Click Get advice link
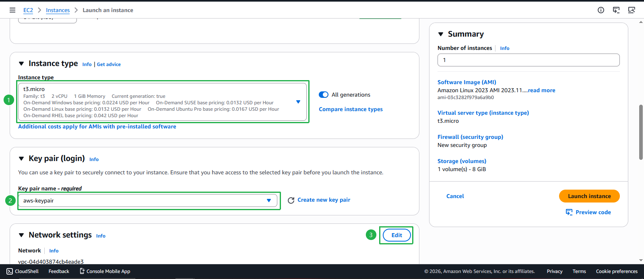The height and width of the screenshot is (279, 644). [109, 64]
